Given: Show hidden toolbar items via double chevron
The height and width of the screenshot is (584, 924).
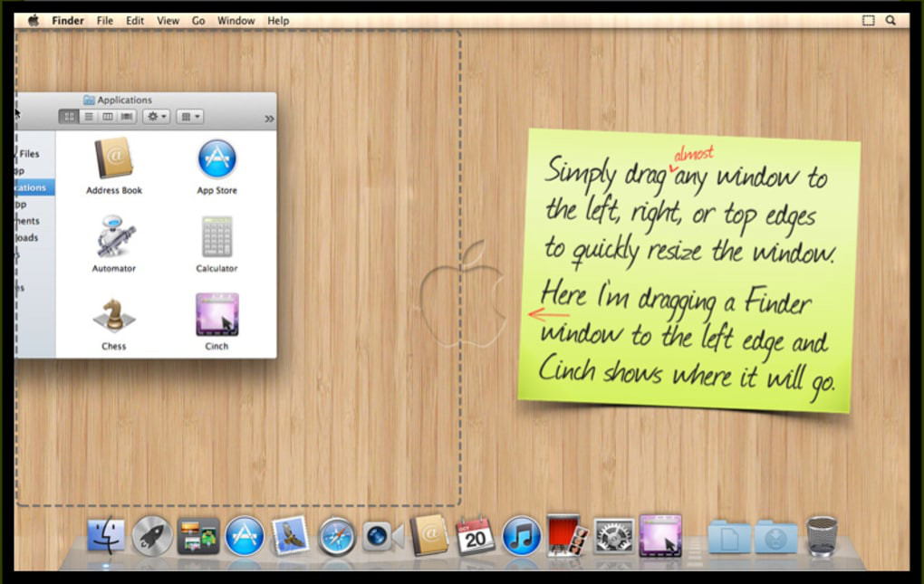Looking at the screenshot, I should (269, 118).
